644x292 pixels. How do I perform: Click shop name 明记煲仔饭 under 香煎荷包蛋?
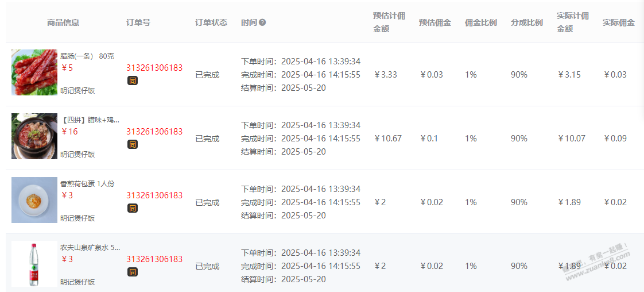77,218
